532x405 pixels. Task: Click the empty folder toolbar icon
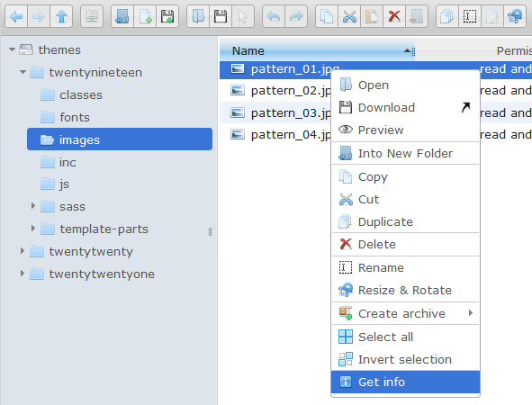pos(417,16)
